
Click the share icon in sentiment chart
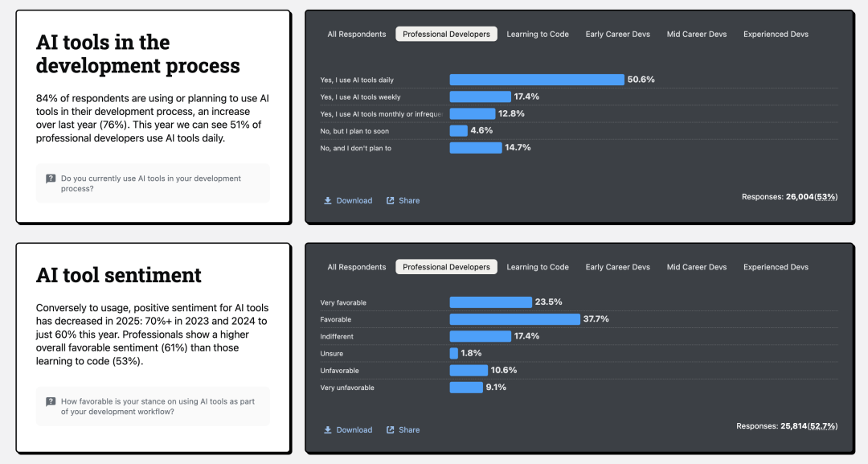pos(391,429)
